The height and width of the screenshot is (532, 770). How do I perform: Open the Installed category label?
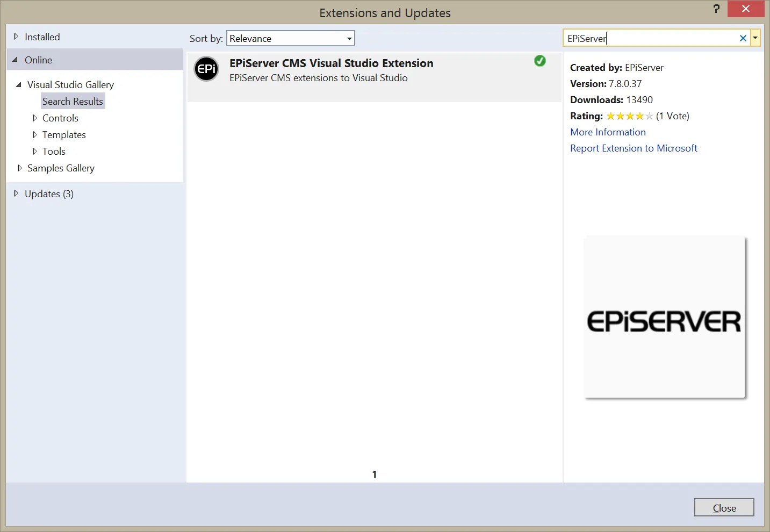(x=42, y=37)
